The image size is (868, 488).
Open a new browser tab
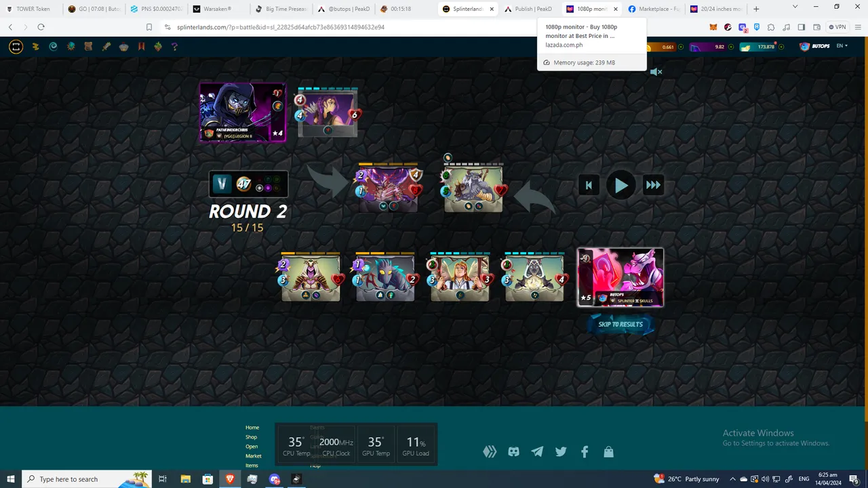click(757, 9)
